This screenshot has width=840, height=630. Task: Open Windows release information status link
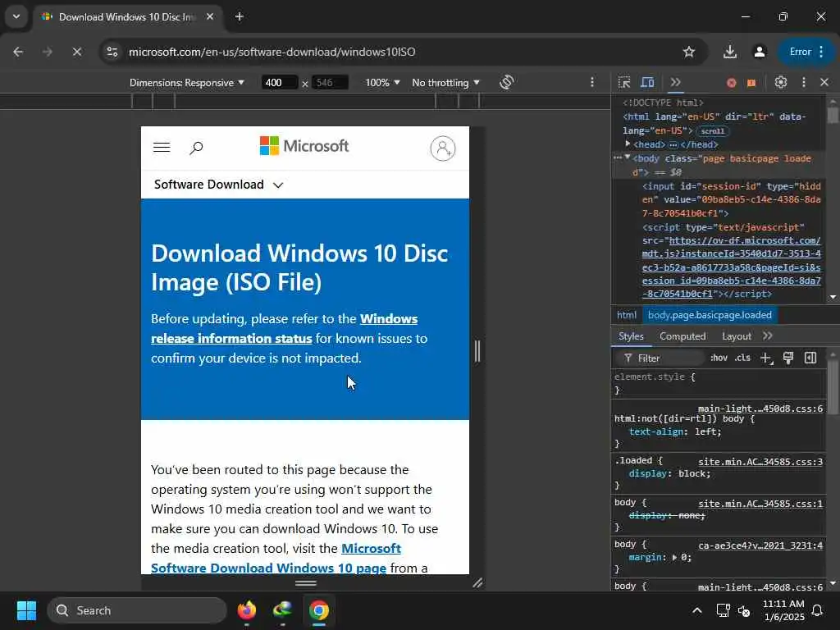click(284, 328)
